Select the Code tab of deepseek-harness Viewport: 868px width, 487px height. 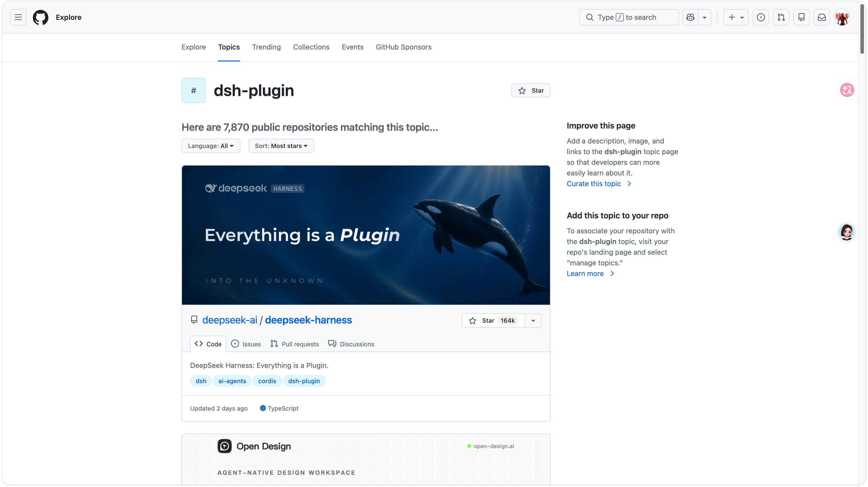tap(208, 344)
